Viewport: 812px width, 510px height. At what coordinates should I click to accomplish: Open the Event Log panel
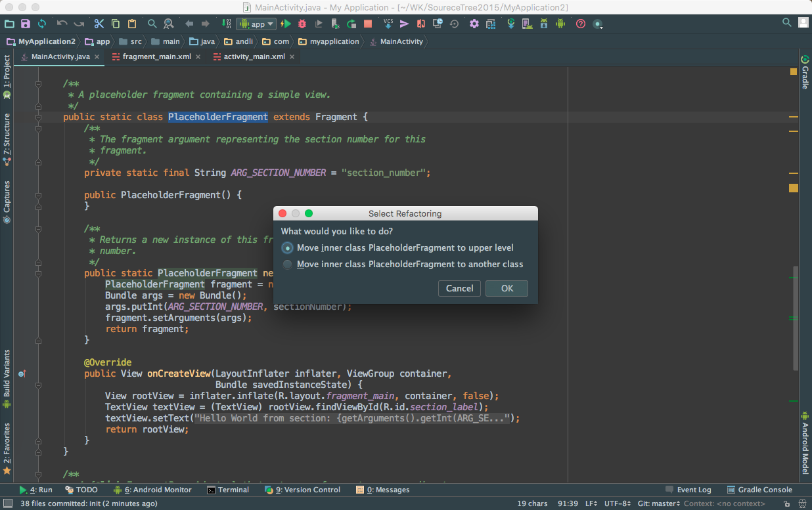[688, 490]
